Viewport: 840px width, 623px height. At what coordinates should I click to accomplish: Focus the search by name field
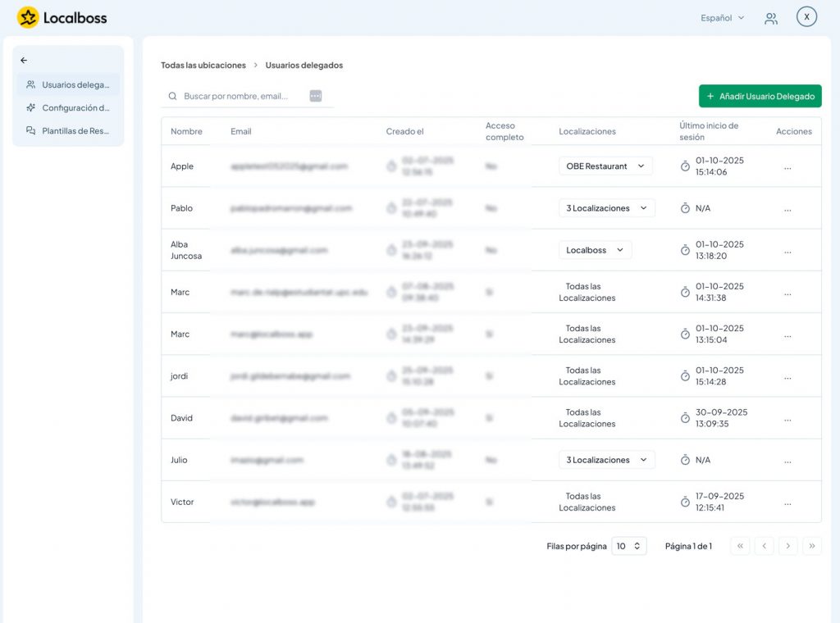pyautogui.click(x=242, y=96)
